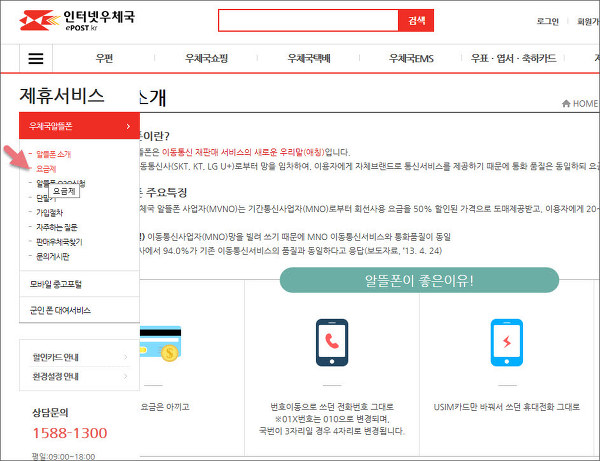This screenshot has height=461, width=600.
Task: Open 우표·엽서·축하카드 menu
Action: pos(526,59)
